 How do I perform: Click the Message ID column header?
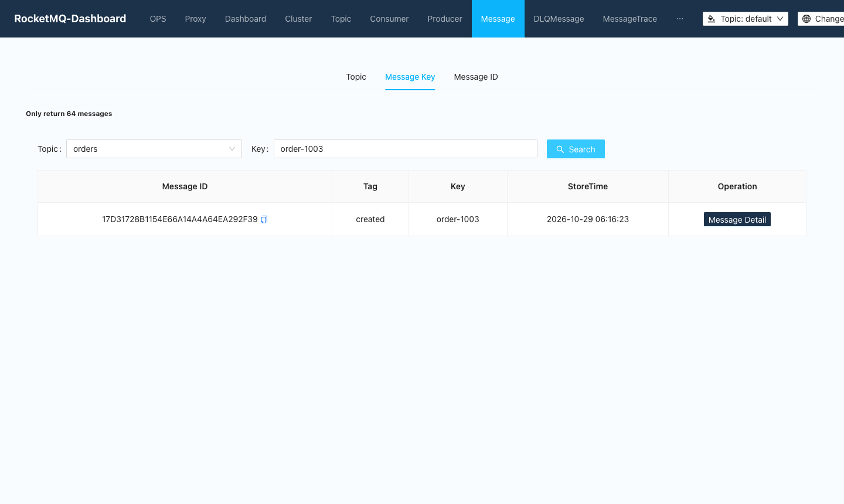[x=185, y=186]
